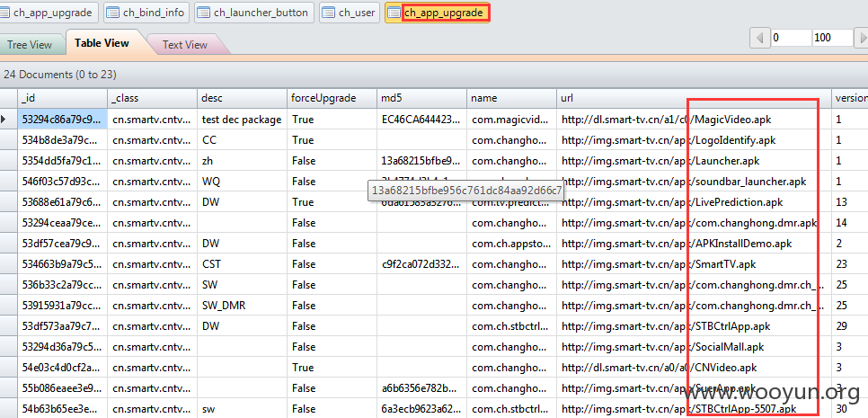Click the ch_bind_info tab table icon
The image size is (868, 418).
[x=111, y=13]
